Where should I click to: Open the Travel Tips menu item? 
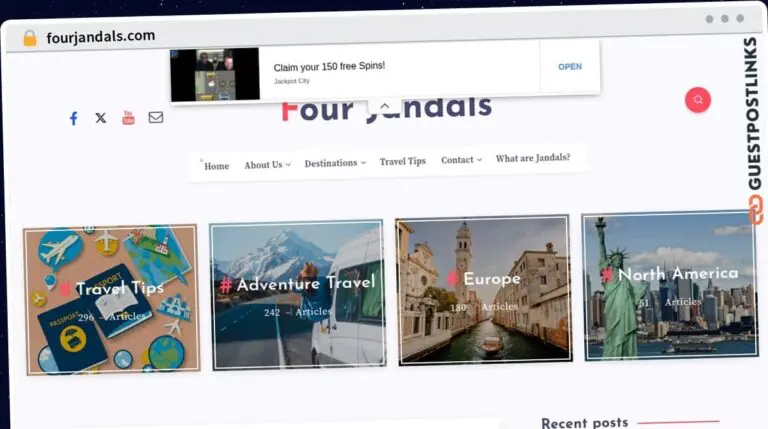tap(402, 161)
